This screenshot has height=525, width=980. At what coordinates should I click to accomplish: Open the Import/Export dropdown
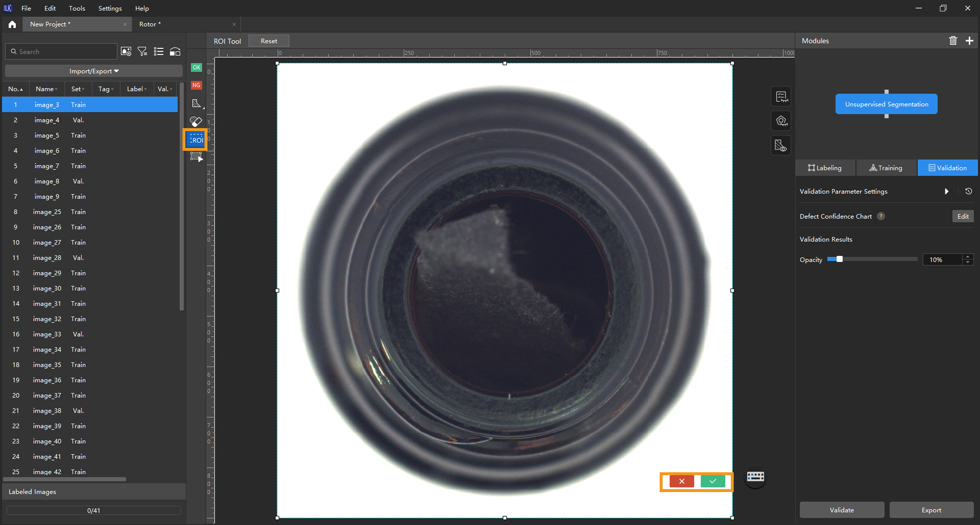(x=93, y=71)
